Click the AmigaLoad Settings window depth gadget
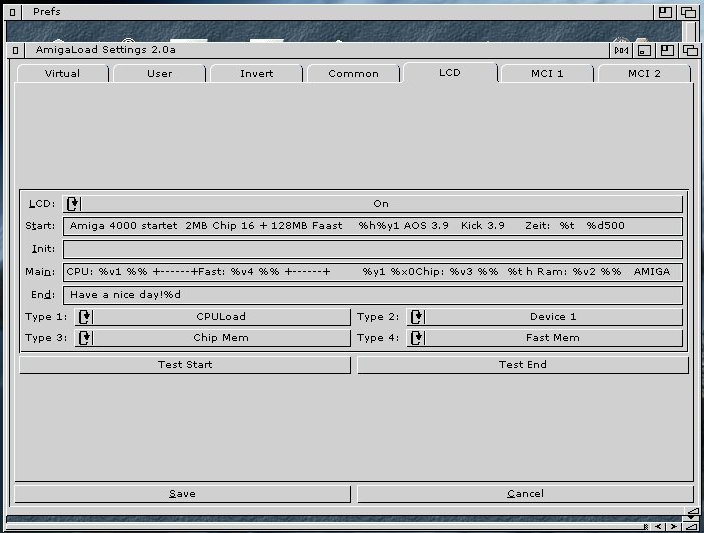 (691, 50)
